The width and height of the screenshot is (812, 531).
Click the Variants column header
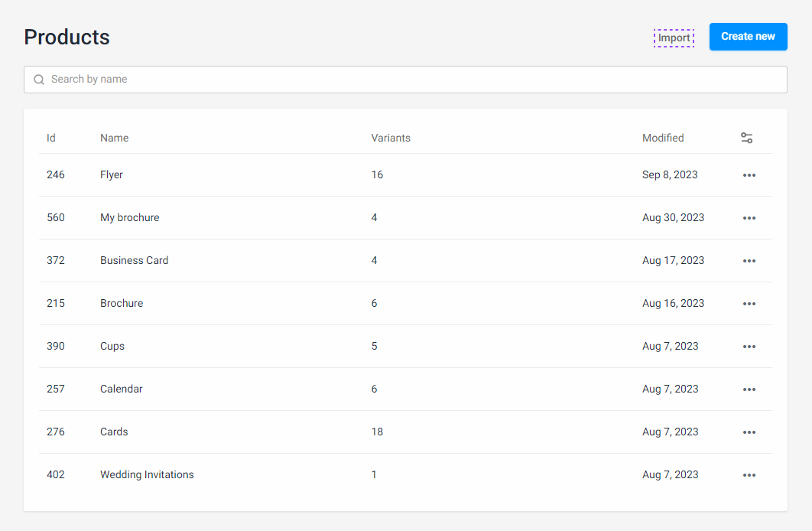pyautogui.click(x=391, y=138)
